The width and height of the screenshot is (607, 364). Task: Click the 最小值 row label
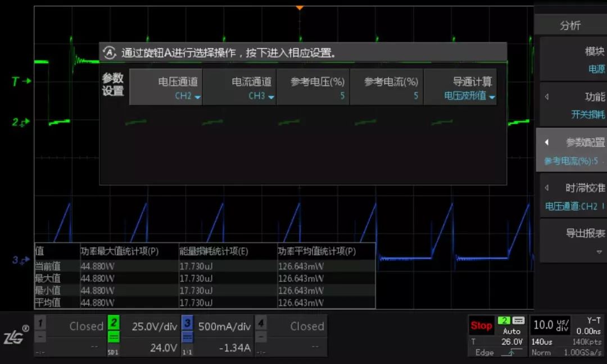tap(48, 290)
